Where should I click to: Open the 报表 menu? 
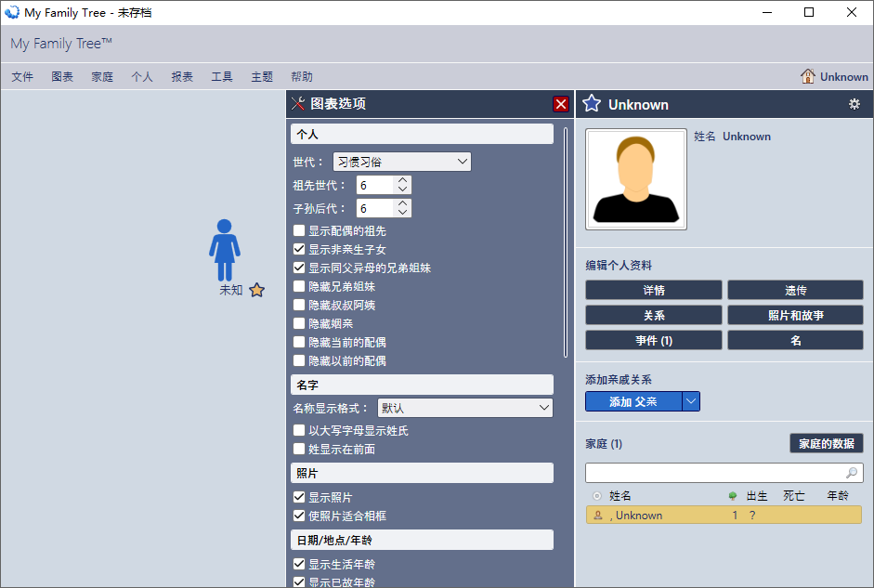pos(182,77)
